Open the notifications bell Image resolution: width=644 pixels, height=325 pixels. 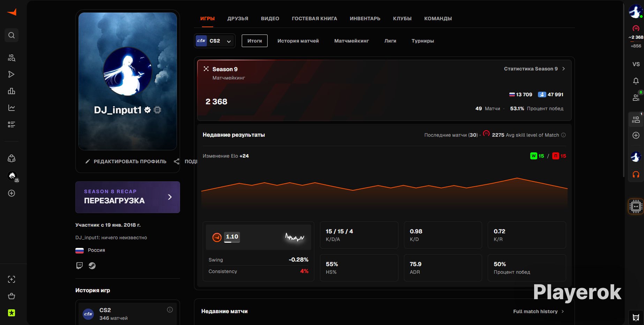636,81
